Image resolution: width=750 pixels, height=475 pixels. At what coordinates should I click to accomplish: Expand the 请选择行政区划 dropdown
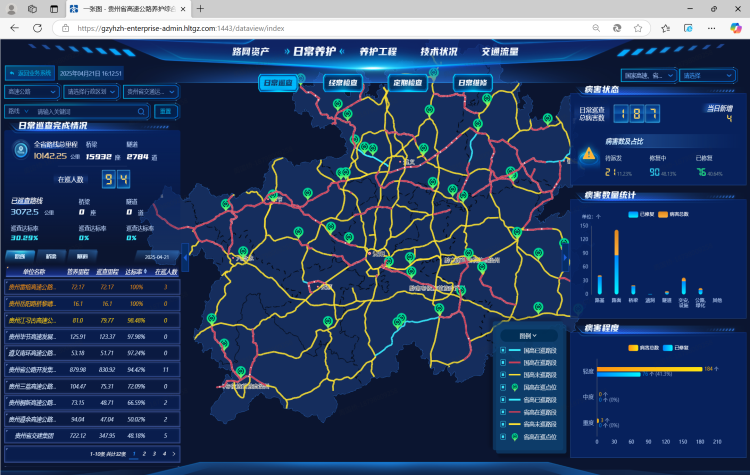pyautogui.click(x=90, y=92)
